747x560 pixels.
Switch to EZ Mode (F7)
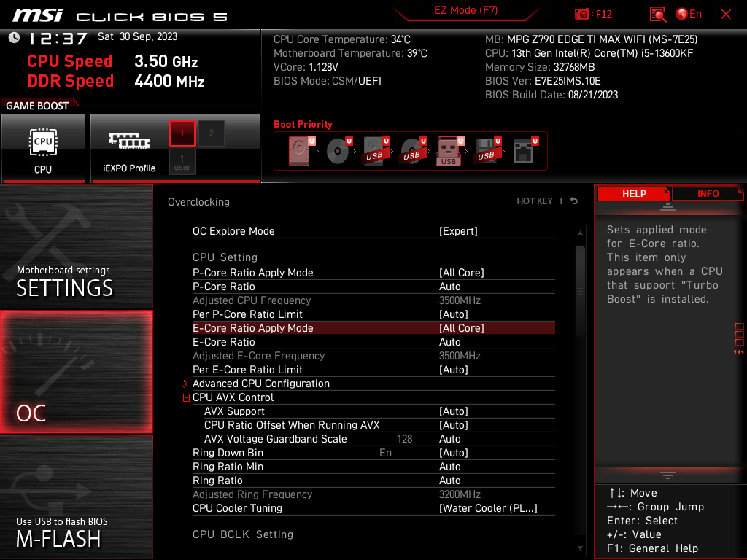(465, 10)
